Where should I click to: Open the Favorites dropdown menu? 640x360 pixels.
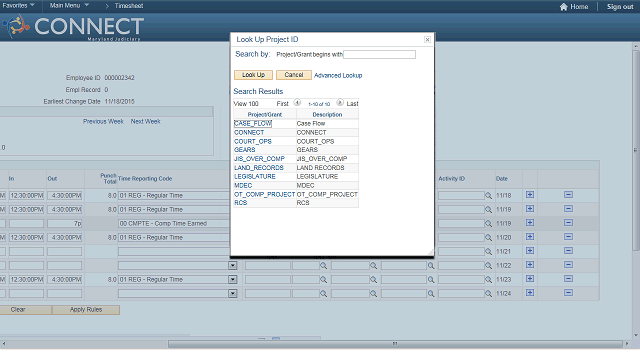(x=18, y=5)
